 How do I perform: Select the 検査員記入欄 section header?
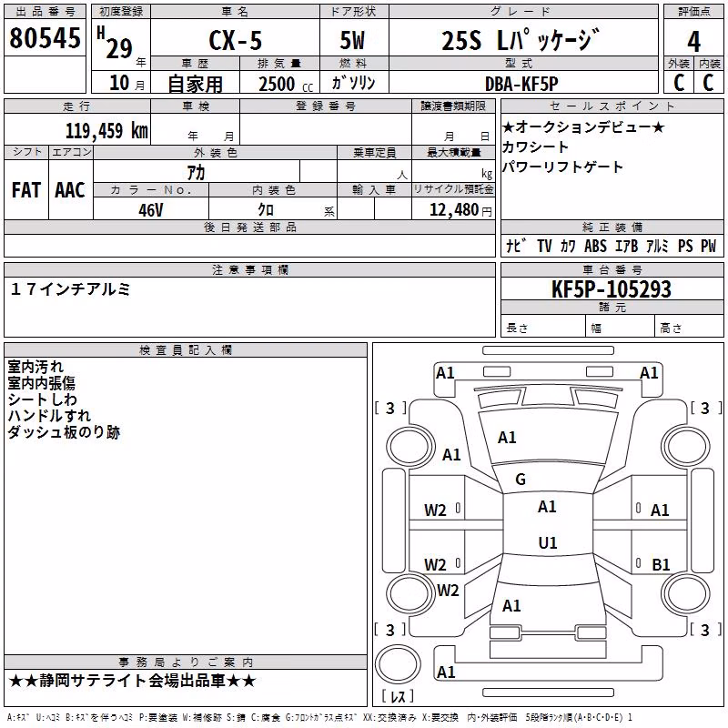186,350
